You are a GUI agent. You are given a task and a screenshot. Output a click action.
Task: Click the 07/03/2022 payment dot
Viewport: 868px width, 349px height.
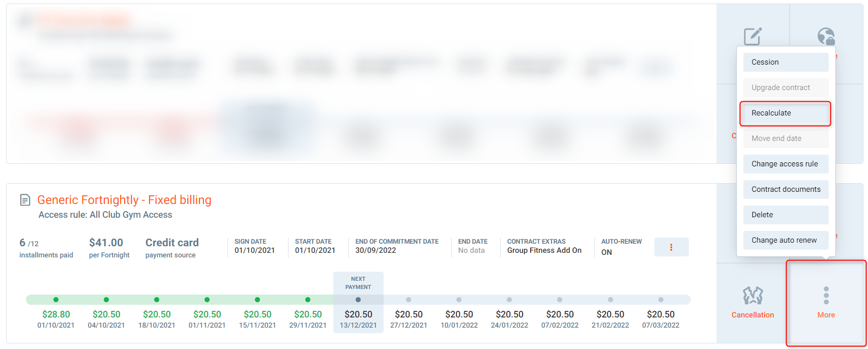pos(660,300)
